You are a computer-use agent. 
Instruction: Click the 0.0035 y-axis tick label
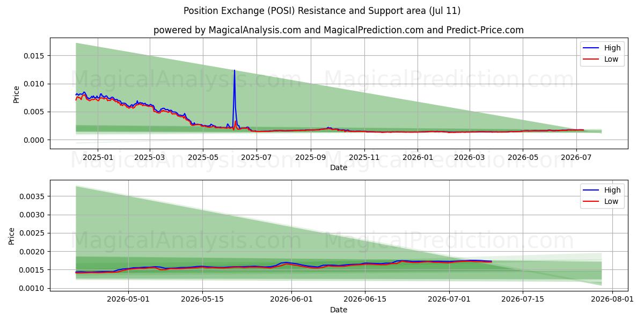tap(33, 196)
